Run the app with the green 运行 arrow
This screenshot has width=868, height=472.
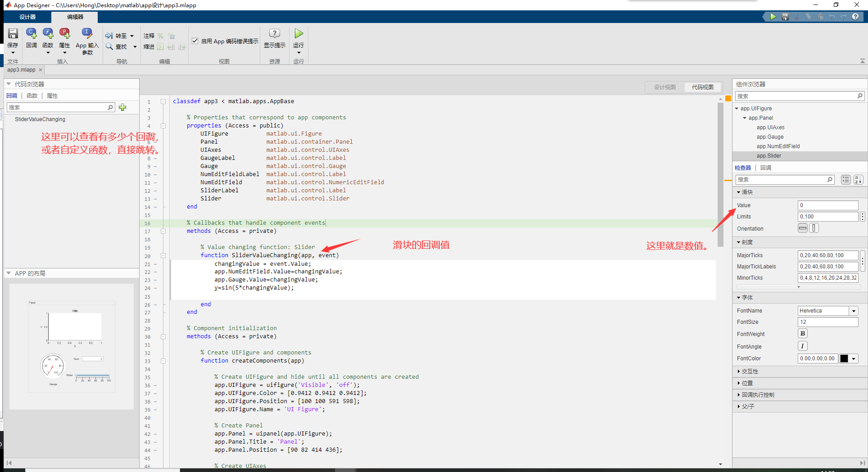299,33
